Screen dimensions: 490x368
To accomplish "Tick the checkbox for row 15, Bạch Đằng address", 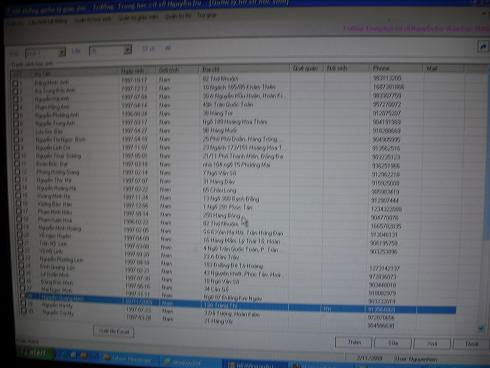I will [x=18, y=196].
